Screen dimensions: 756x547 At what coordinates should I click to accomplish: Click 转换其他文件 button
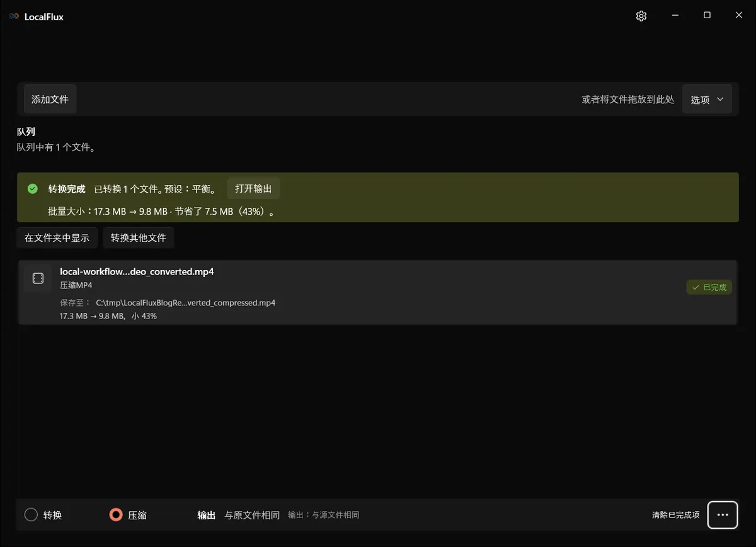point(139,238)
